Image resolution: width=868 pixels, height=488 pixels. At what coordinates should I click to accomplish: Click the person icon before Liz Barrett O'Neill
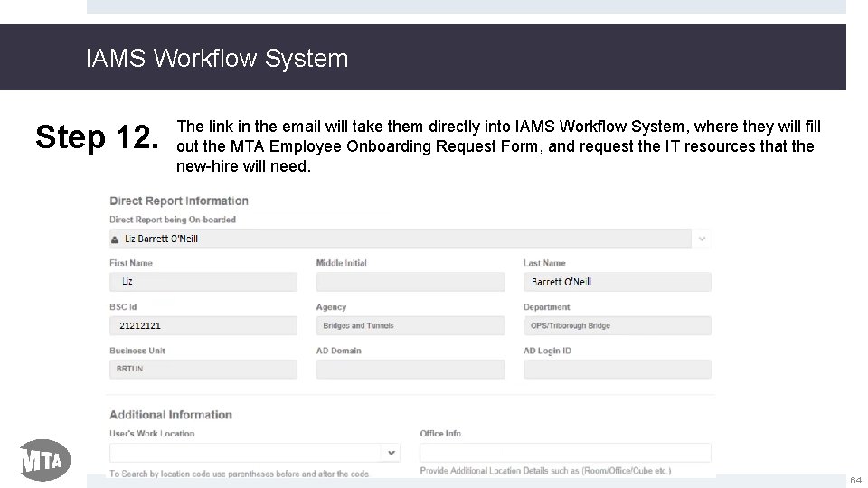pos(115,239)
